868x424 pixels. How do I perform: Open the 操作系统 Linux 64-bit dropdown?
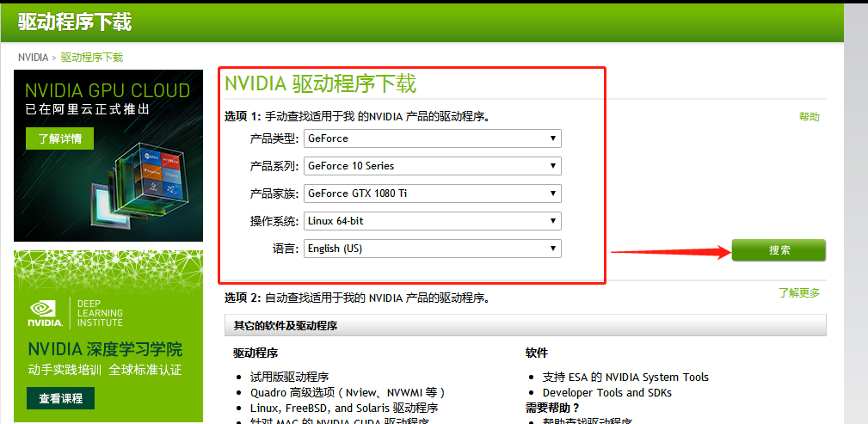tap(433, 221)
